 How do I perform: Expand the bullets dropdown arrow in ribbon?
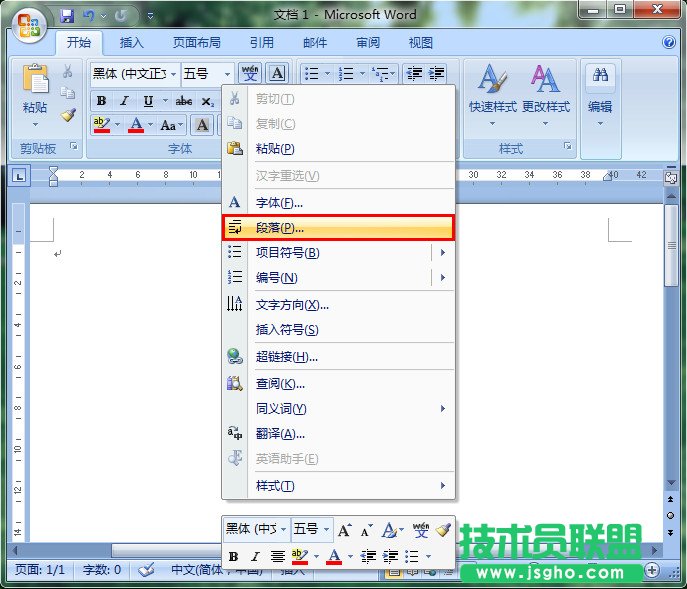pos(327,73)
